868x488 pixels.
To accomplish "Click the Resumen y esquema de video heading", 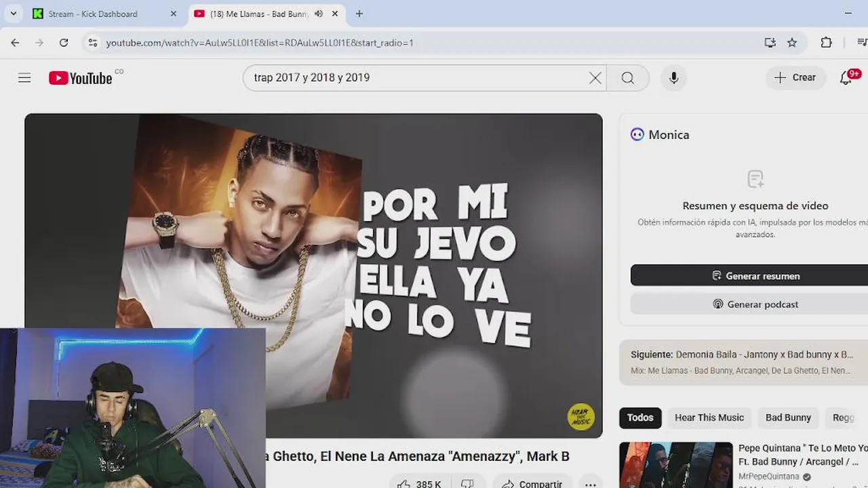I will tap(755, 205).
